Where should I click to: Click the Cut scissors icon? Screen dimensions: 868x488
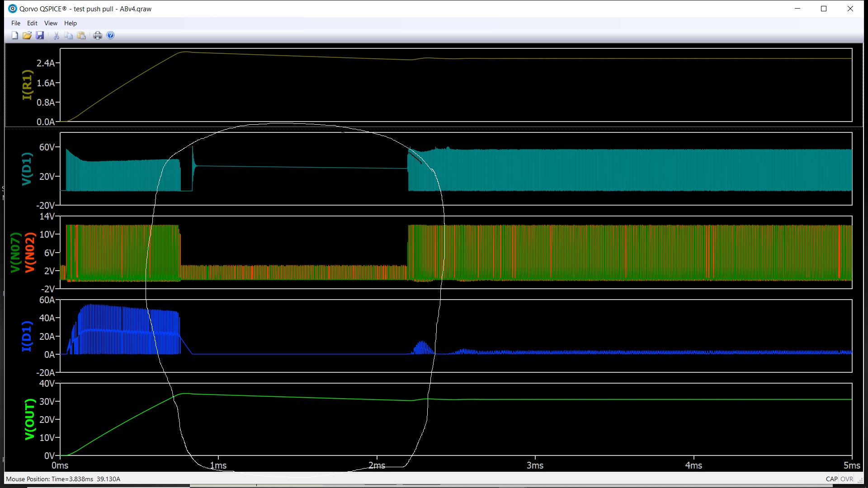point(56,35)
